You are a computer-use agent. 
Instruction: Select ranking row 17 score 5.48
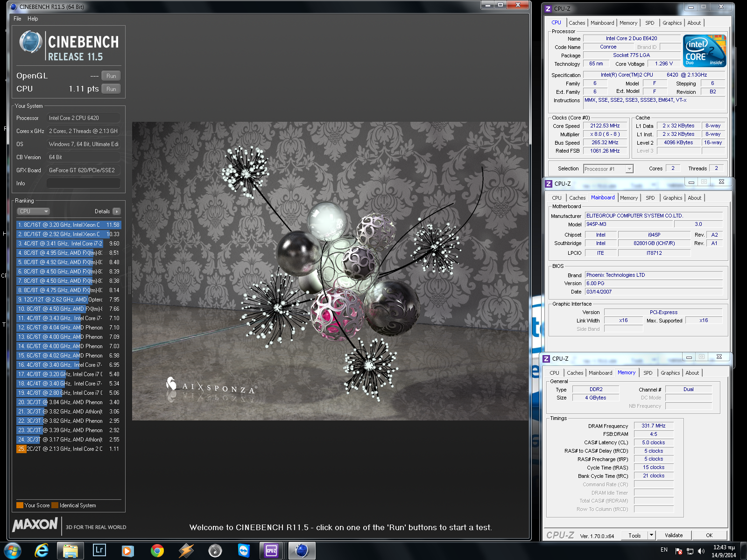(69, 374)
